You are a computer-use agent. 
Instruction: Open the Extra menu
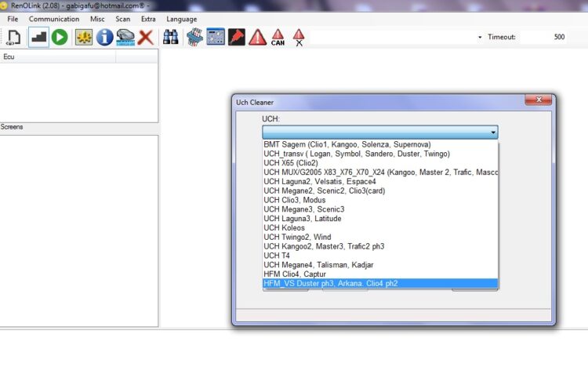tap(148, 19)
